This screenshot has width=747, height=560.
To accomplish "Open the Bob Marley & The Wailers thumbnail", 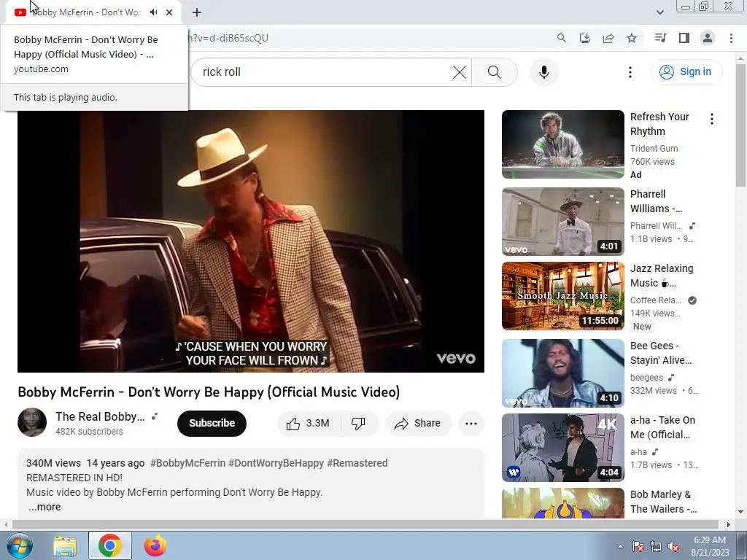I will [562, 503].
